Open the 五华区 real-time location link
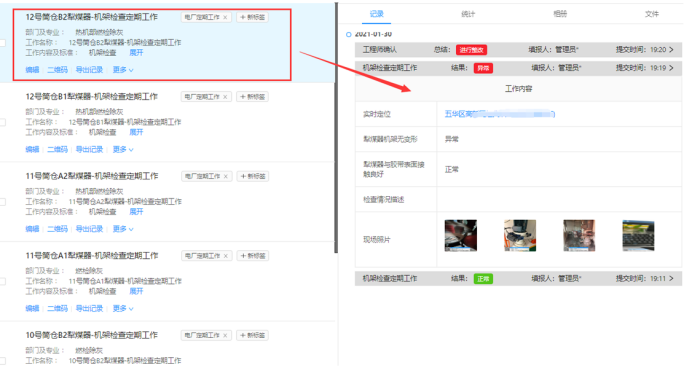This screenshot has height=374, width=693. click(499, 114)
